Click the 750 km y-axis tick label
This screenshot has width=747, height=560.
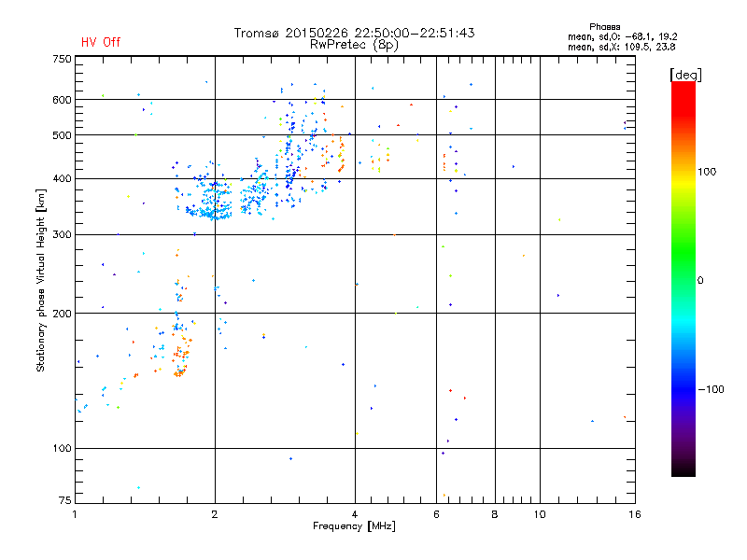click(x=62, y=59)
